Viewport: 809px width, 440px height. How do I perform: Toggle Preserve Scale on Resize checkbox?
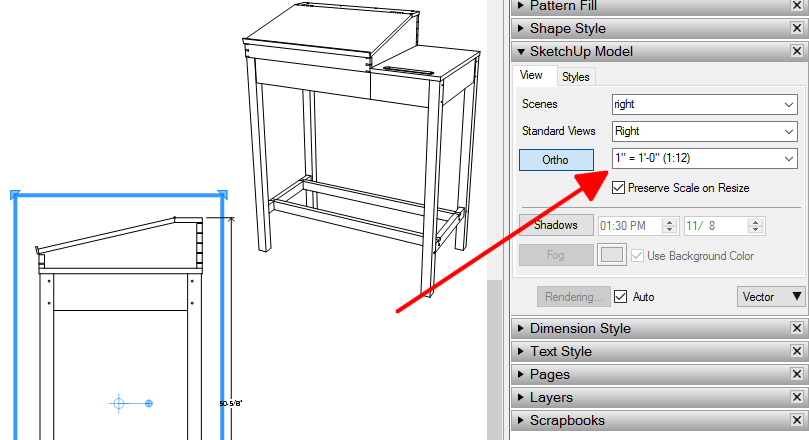(618, 188)
